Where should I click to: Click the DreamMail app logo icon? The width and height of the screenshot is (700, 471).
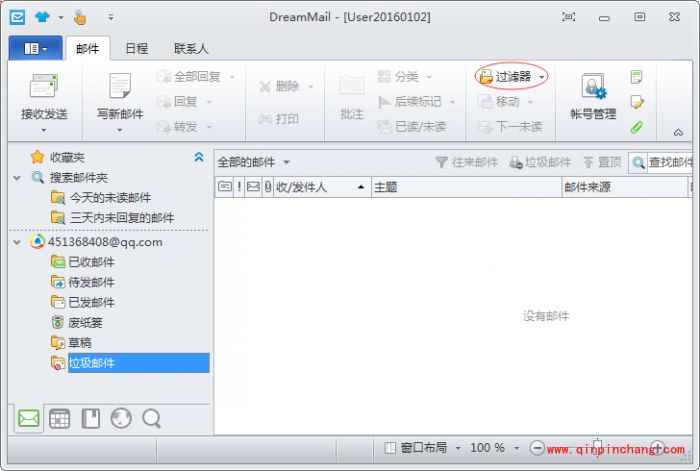[17, 17]
